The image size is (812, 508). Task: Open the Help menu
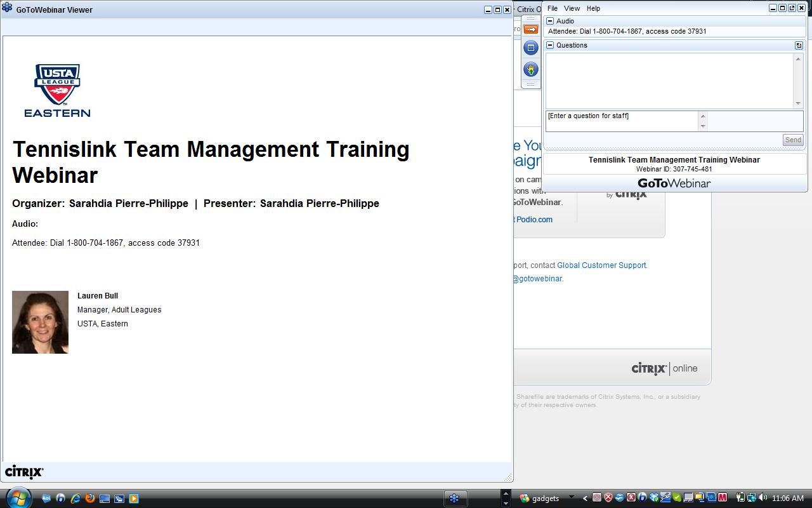click(593, 8)
